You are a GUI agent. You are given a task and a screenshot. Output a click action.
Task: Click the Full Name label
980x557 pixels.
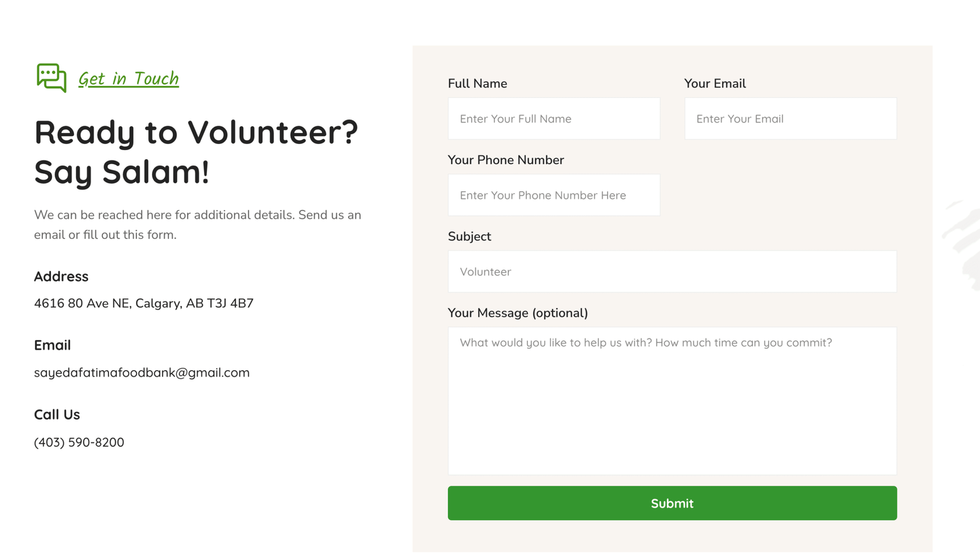pyautogui.click(x=477, y=83)
